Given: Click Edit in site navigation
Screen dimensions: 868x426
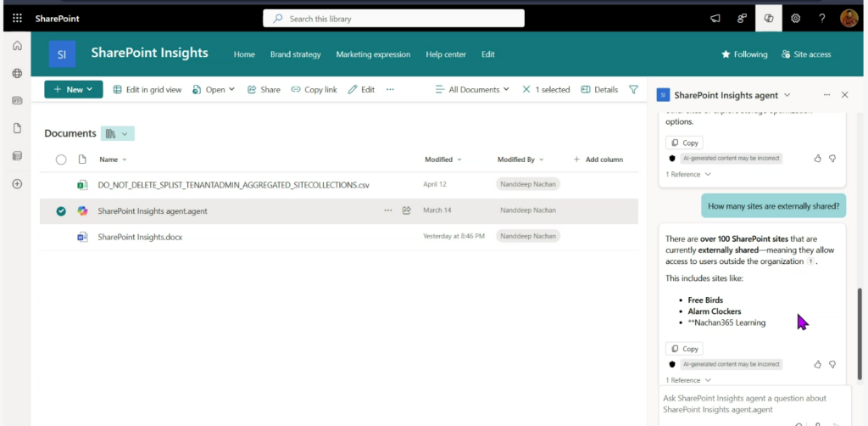Looking at the screenshot, I should pyautogui.click(x=487, y=54).
